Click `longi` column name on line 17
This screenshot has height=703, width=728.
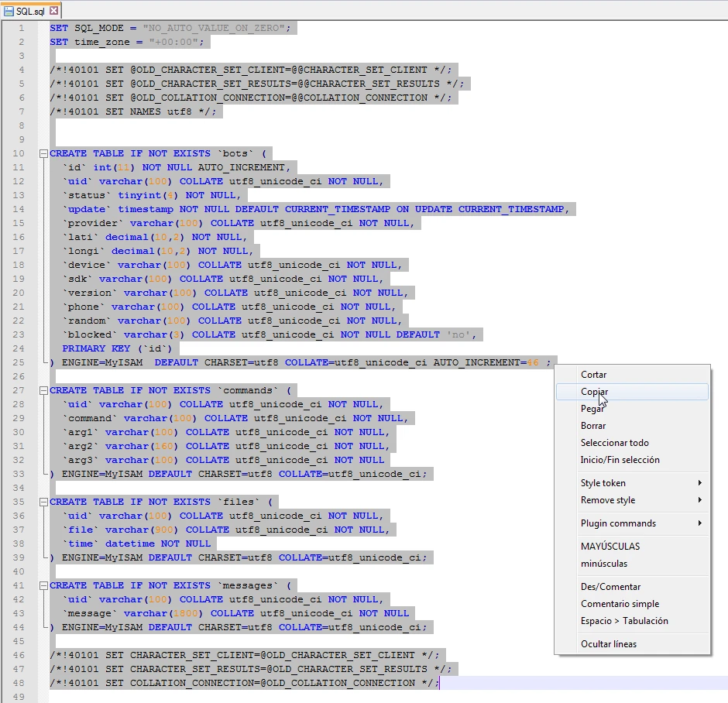pyautogui.click(x=84, y=251)
